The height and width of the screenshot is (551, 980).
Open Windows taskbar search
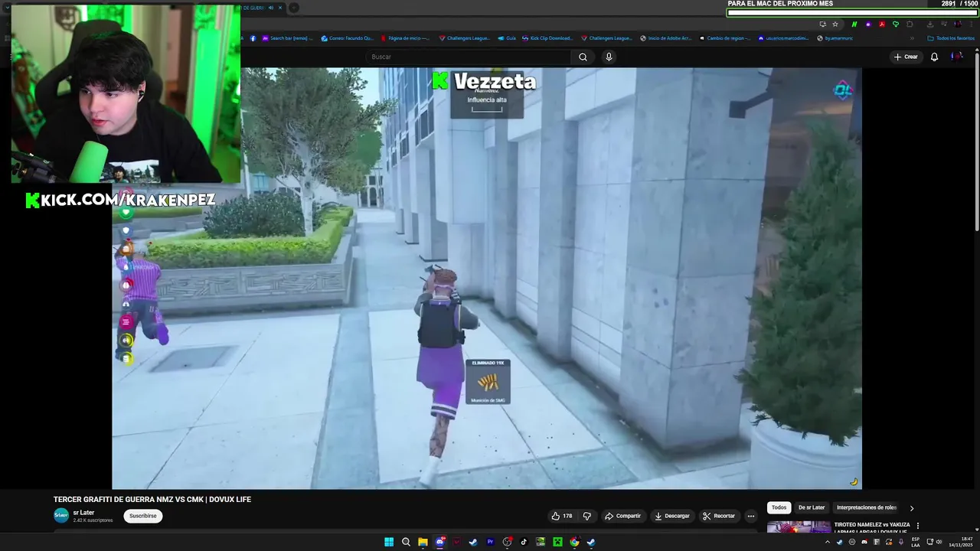406,542
